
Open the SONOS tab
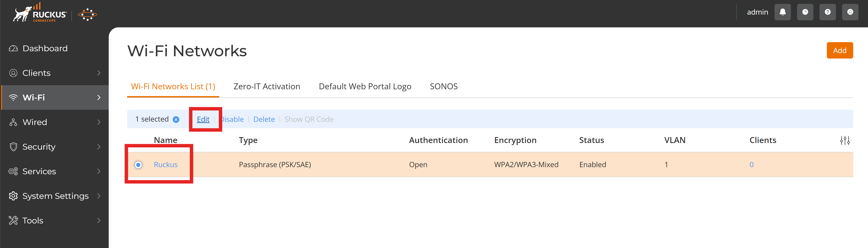pyautogui.click(x=444, y=86)
